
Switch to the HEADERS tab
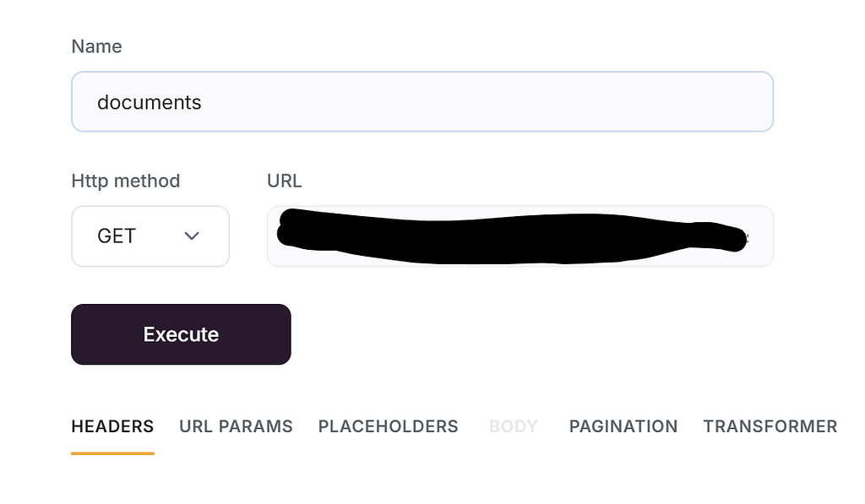(112, 426)
